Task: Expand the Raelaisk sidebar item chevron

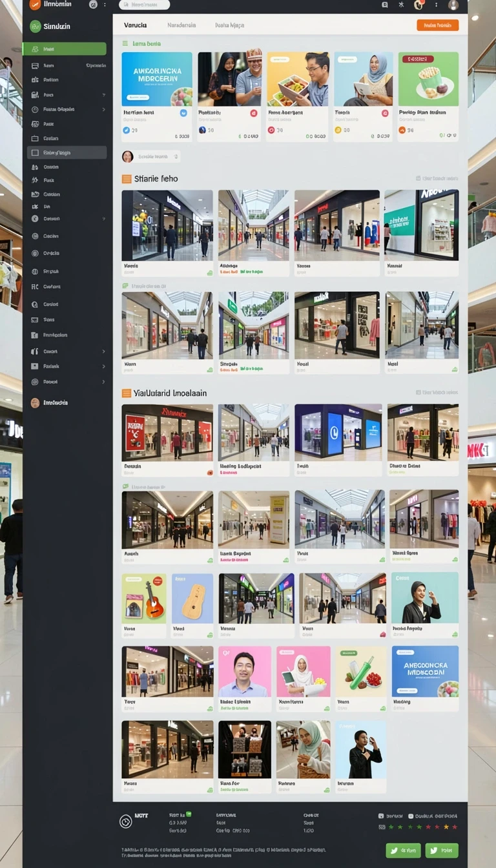Action: (103, 366)
